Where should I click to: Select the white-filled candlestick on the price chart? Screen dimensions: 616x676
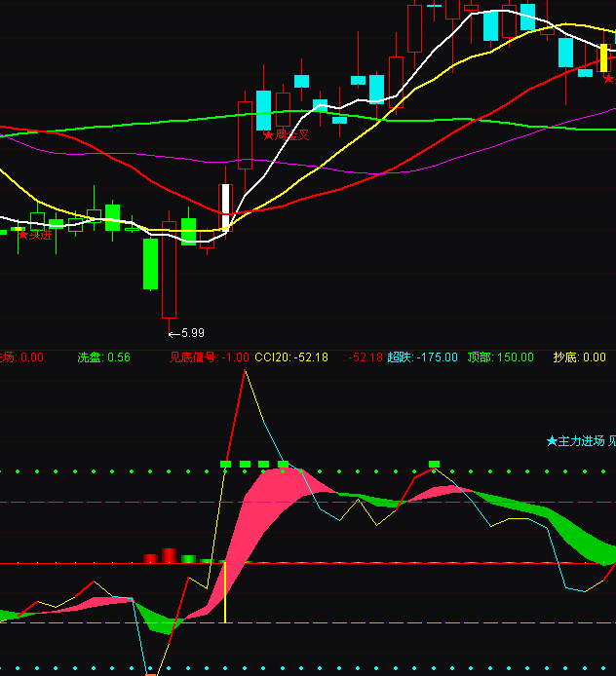[226, 207]
